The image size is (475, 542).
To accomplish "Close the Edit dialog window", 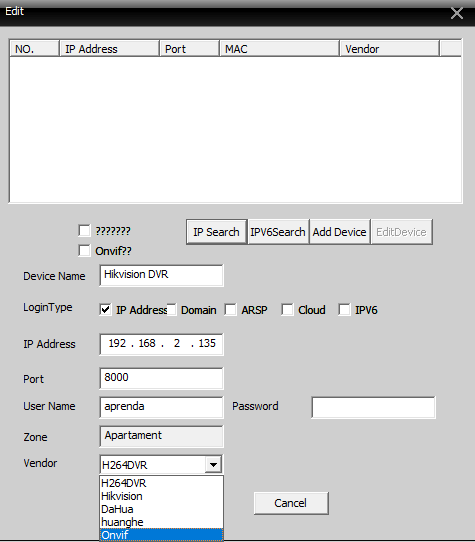I will (457, 13).
